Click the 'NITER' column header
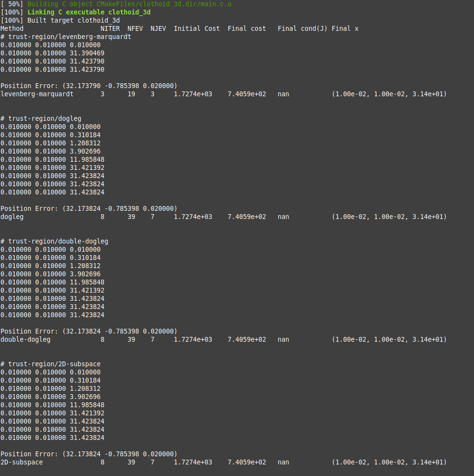This screenshot has height=476, width=474. click(x=110, y=28)
